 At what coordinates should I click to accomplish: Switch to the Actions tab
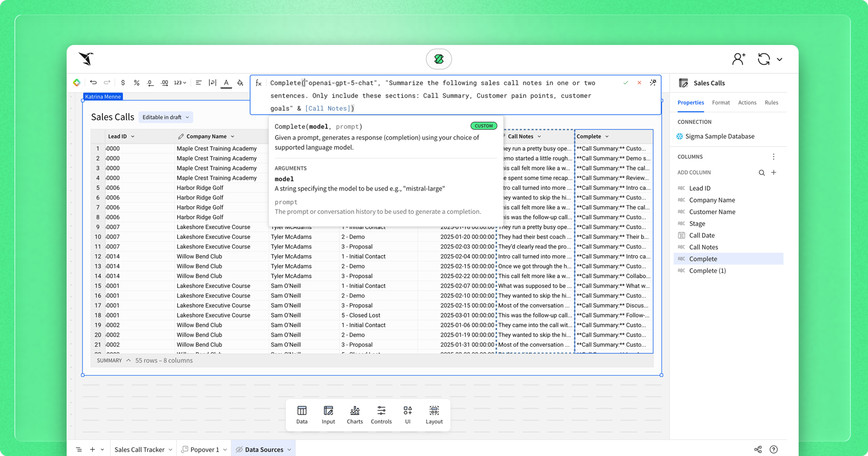coord(747,103)
